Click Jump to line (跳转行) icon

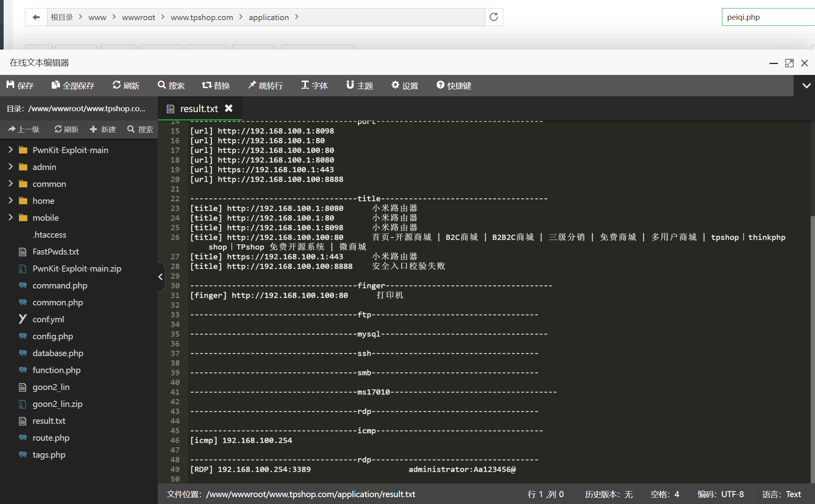coord(252,85)
